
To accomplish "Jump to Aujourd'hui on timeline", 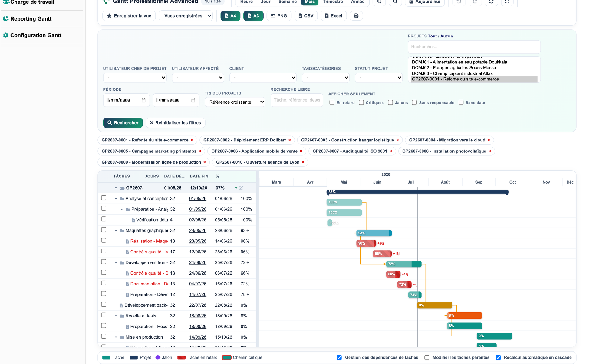I will coord(425,2).
